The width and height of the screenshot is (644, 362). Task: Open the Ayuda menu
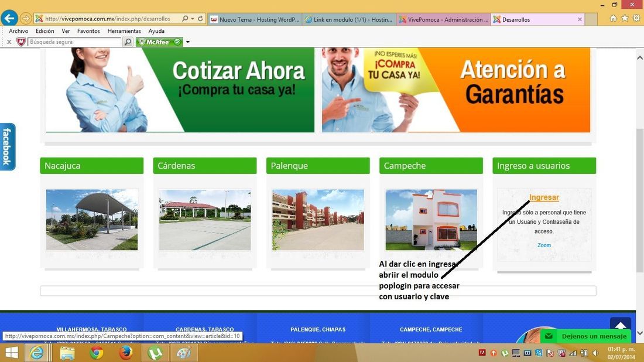click(x=156, y=31)
